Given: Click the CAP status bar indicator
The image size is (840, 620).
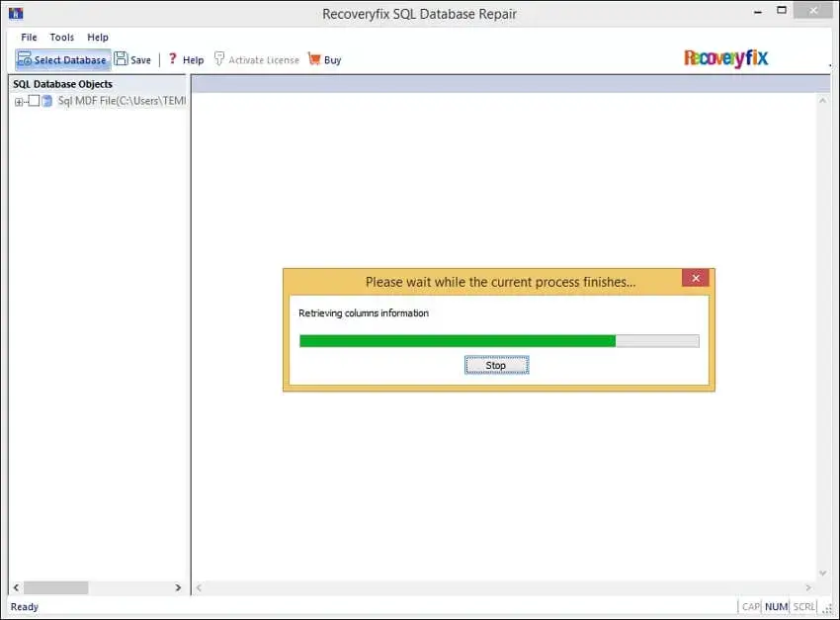Looking at the screenshot, I should [750, 606].
